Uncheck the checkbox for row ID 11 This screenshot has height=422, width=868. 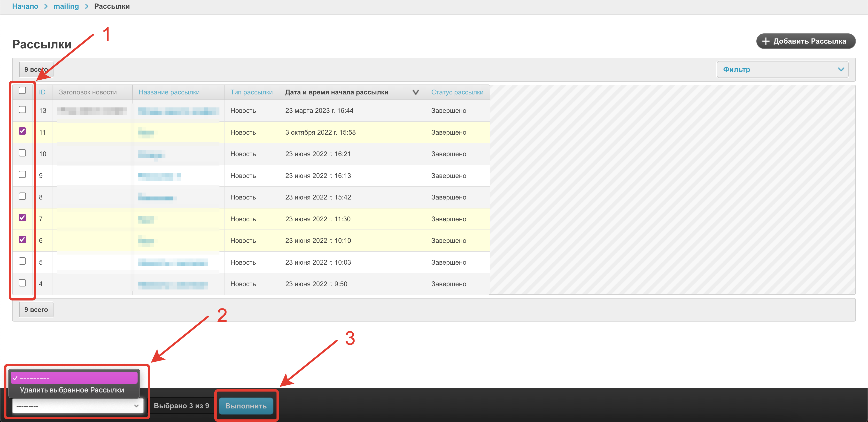(x=22, y=131)
